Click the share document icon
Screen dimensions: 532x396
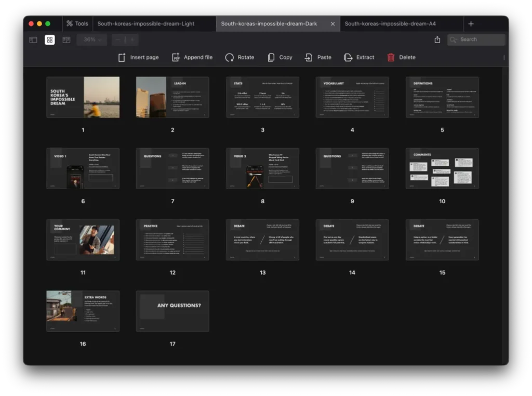coord(437,39)
